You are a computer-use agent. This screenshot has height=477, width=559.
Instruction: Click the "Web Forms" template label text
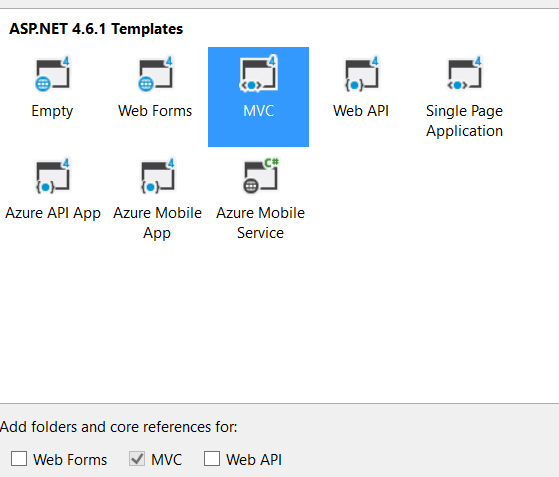coord(155,111)
